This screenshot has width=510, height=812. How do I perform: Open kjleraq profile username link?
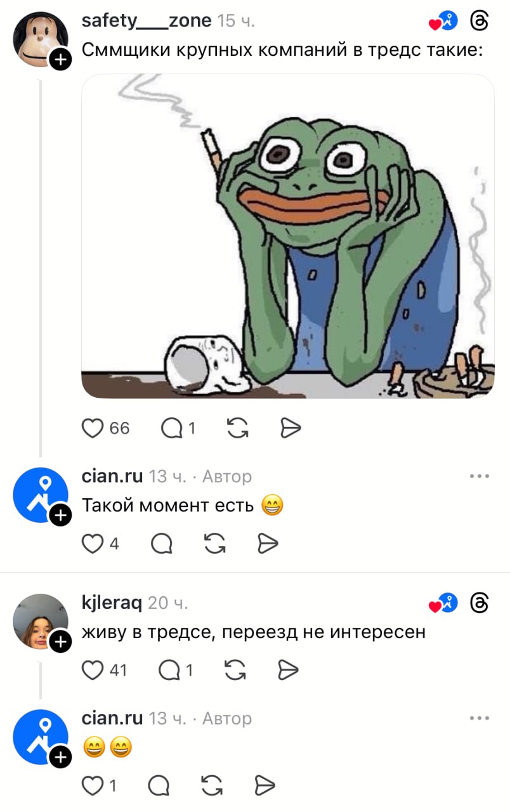[x=112, y=603]
